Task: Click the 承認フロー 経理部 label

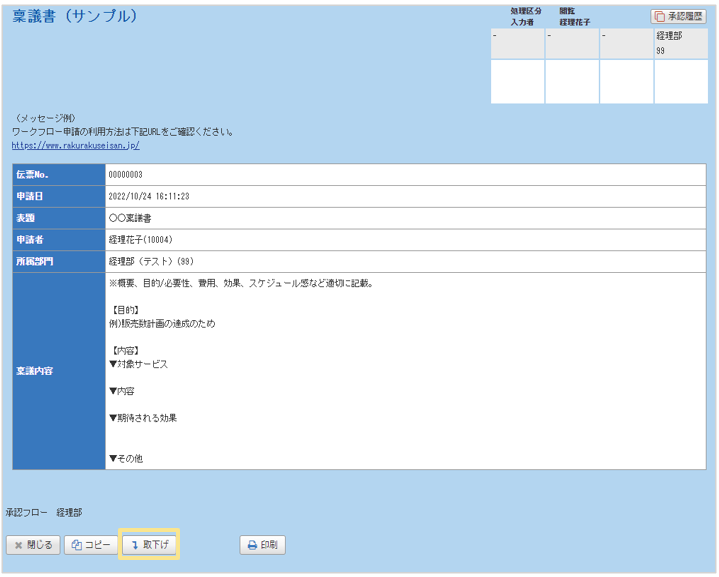Action: point(44,512)
